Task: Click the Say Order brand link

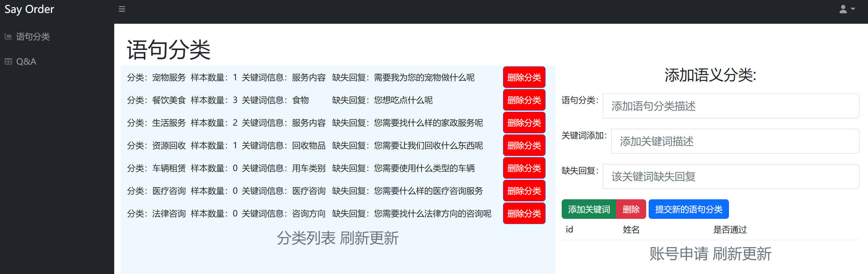Action: pos(29,9)
